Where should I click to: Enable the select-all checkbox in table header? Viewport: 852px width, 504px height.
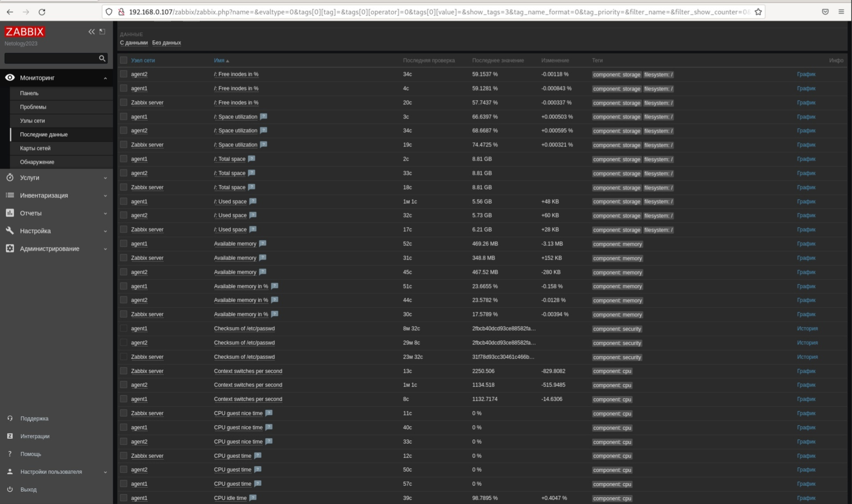pyautogui.click(x=123, y=60)
